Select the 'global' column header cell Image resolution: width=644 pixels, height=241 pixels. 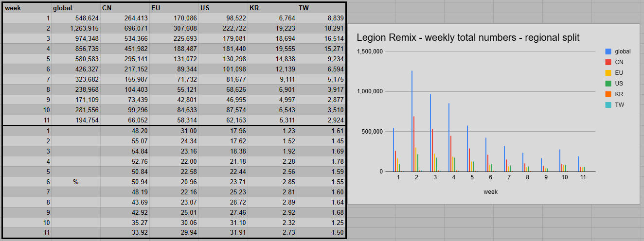[75, 8]
